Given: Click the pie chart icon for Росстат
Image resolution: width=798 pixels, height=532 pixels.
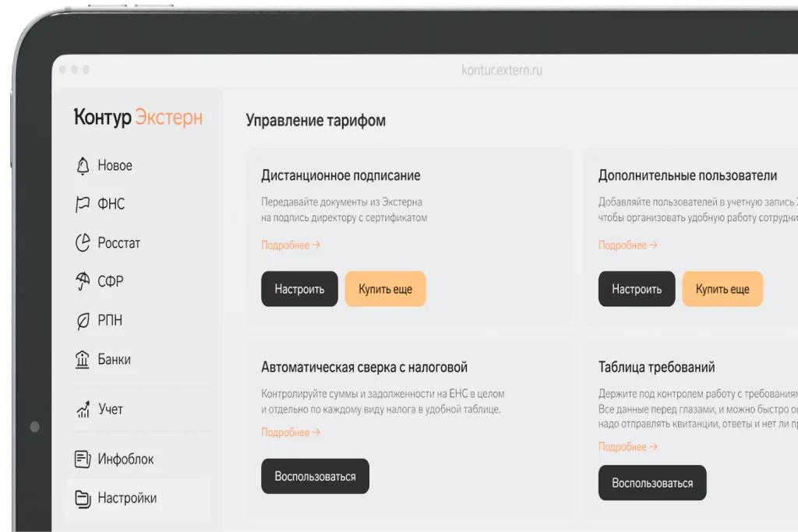Looking at the screenshot, I should 83,242.
